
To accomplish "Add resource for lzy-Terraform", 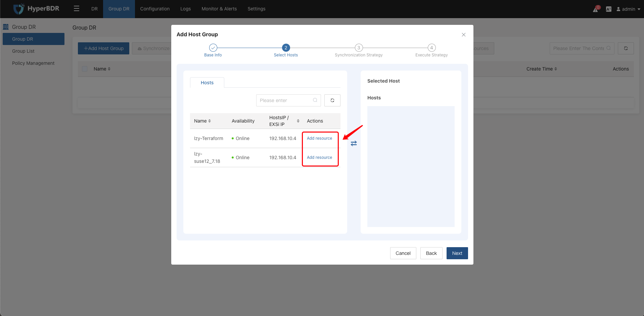I will tap(319, 138).
